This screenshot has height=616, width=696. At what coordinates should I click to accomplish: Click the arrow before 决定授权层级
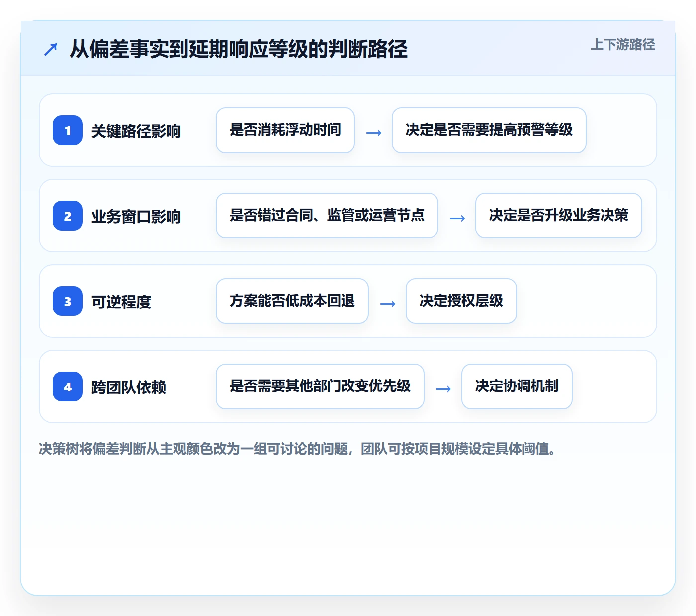click(388, 304)
